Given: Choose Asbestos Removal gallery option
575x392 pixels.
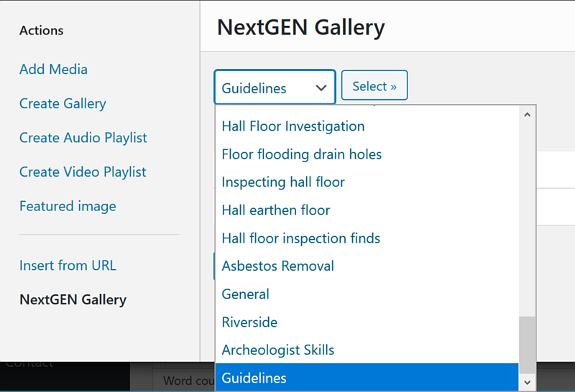Looking at the screenshot, I should point(367,266).
